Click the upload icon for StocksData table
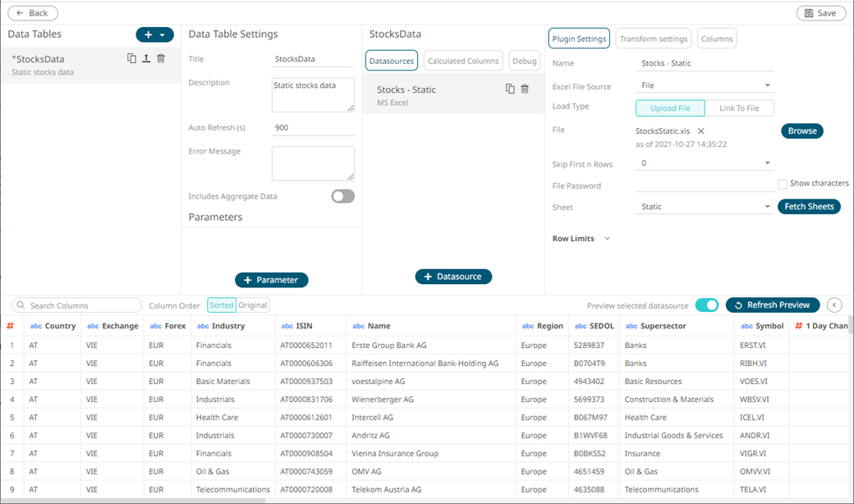 pos(146,58)
